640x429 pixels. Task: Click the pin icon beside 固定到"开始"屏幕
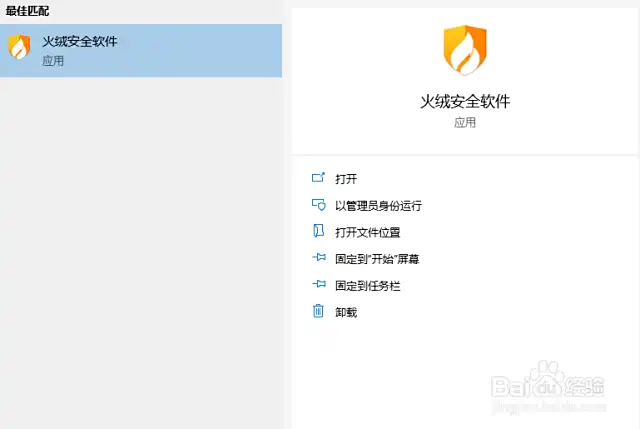pyautogui.click(x=319, y=258)
